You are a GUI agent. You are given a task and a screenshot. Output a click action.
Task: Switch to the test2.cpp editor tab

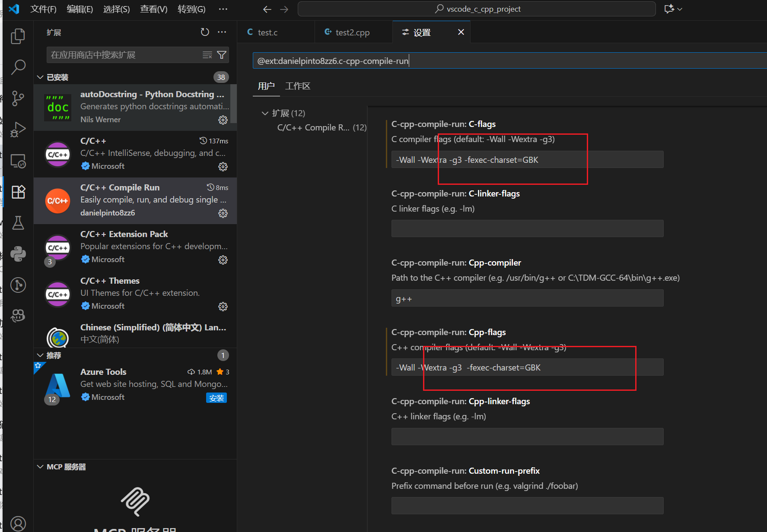pos(353,32)
